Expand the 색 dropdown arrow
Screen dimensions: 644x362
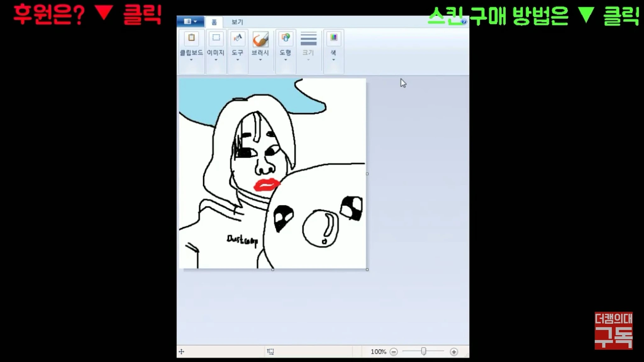[x=333, y=60]
